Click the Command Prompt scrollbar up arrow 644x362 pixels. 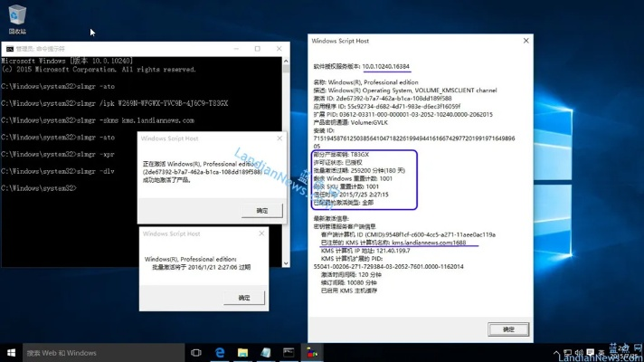(x=284, y=60)
